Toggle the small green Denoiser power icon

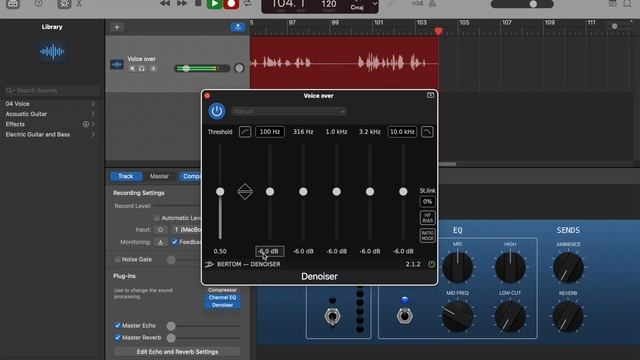pos(431,264)
